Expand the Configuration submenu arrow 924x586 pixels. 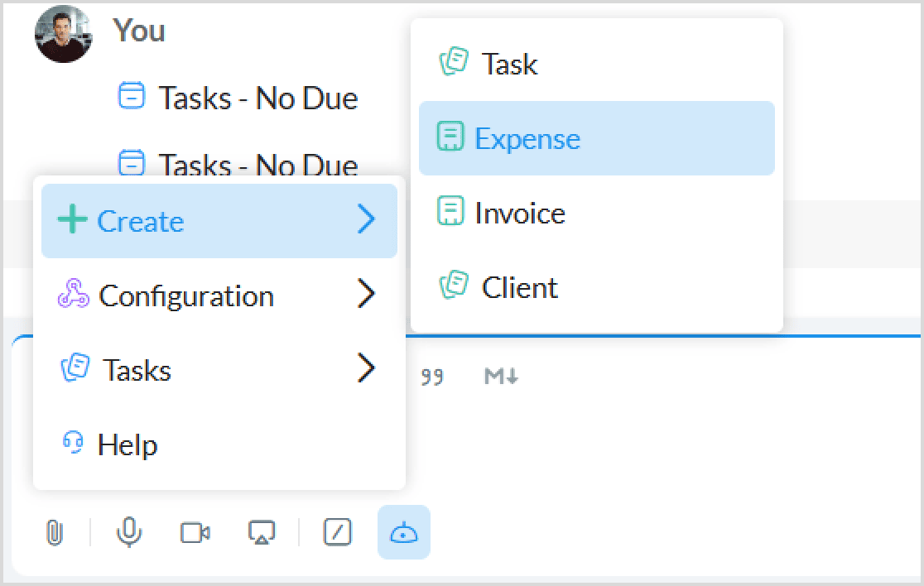(x=366, y=295)
